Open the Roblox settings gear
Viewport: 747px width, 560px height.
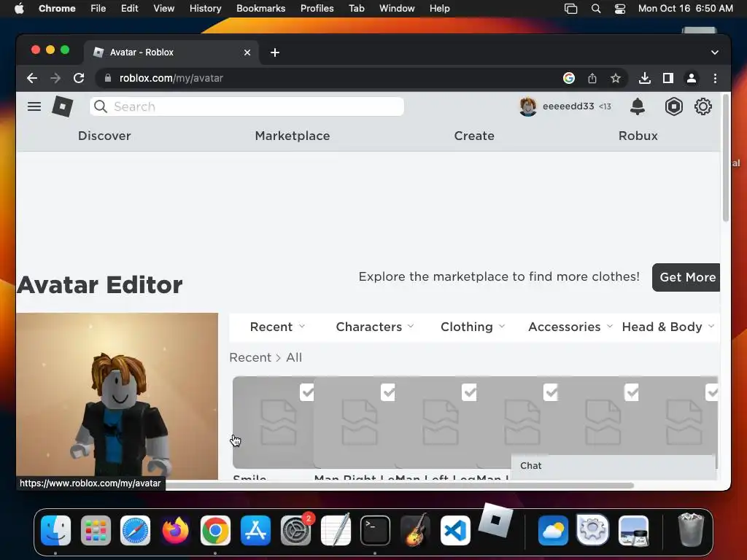click(x=703, y=106)
